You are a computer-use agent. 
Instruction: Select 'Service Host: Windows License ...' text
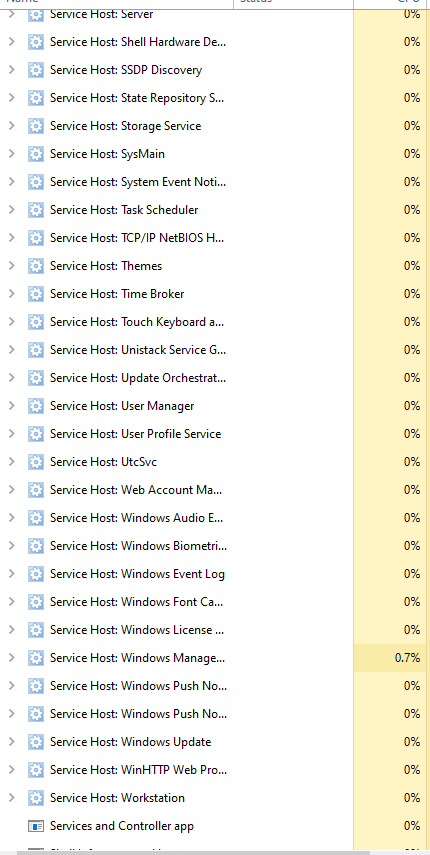pyautogui.click(x=137, y=630)
